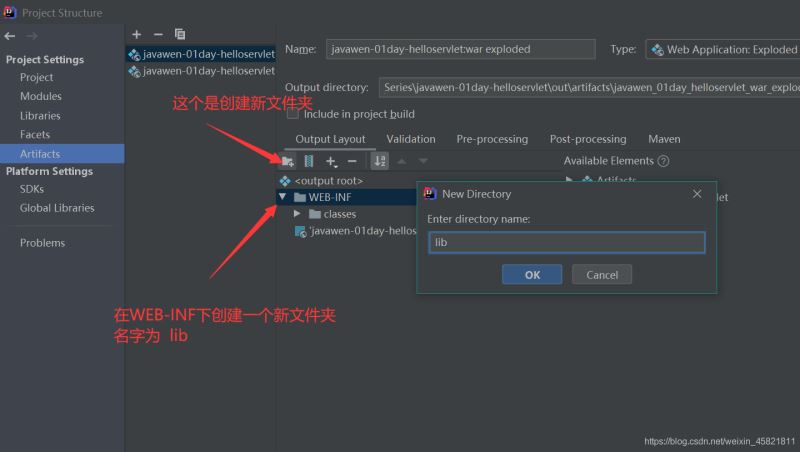
Task: Switch to Output Layout tab
Action: tap(330, 139)
